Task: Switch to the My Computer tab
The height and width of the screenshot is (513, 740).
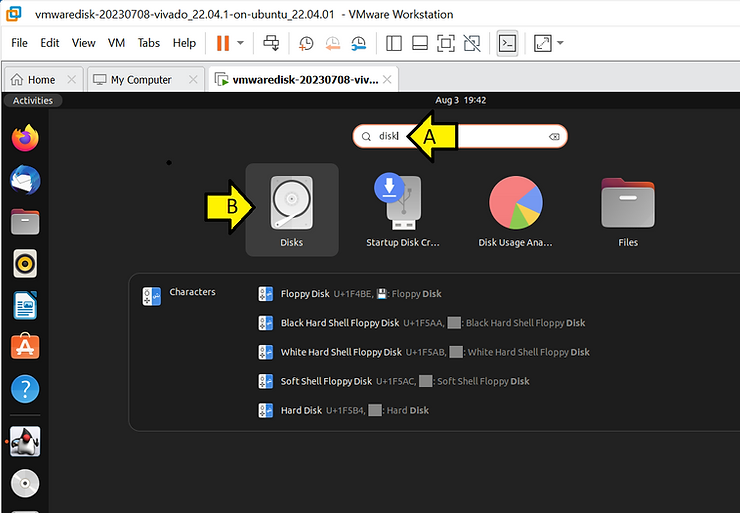Action: (x=140, y=80)
